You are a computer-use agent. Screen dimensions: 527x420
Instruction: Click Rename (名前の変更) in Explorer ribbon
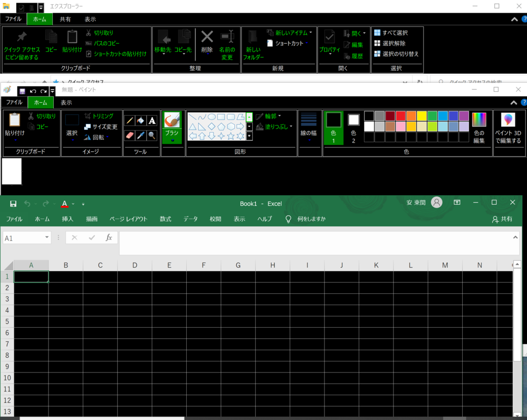pos(227,45)
